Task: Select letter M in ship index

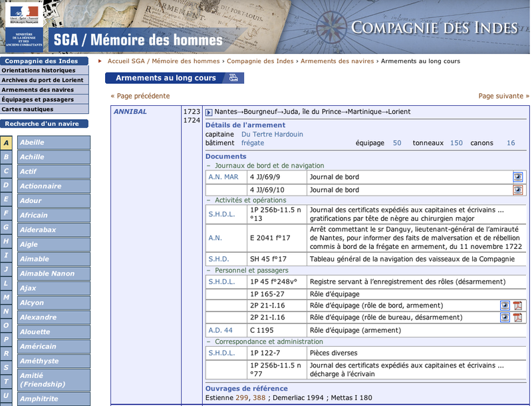Action: (6, 298)
